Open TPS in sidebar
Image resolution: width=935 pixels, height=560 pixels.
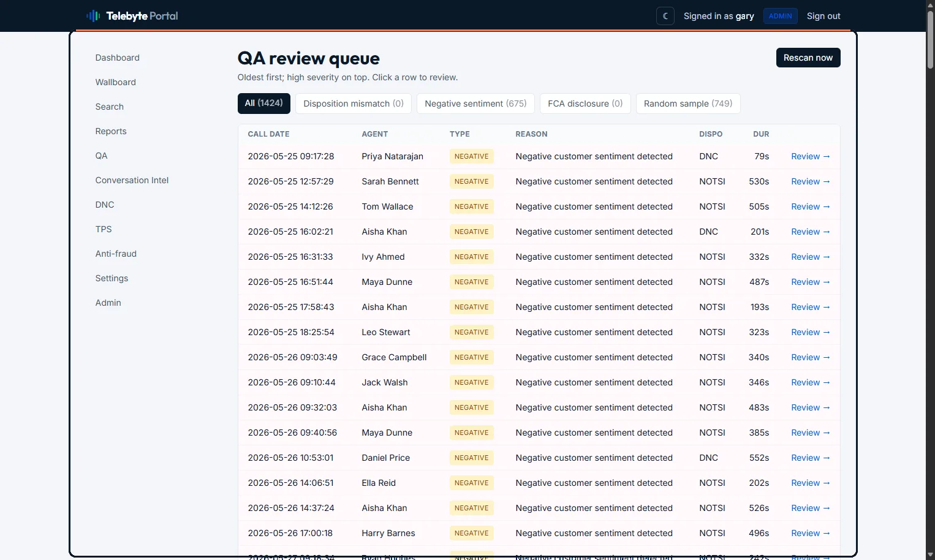point(104,229)
